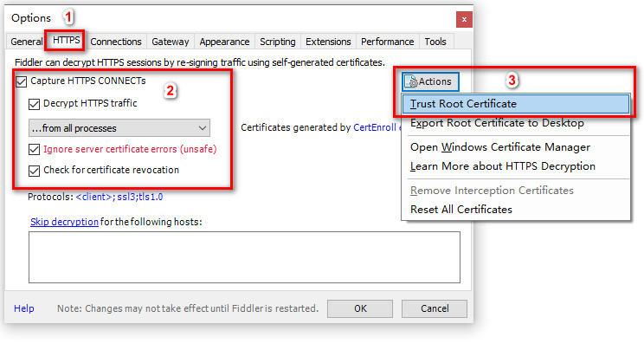Switch to the Performance tab

[387, 42]
